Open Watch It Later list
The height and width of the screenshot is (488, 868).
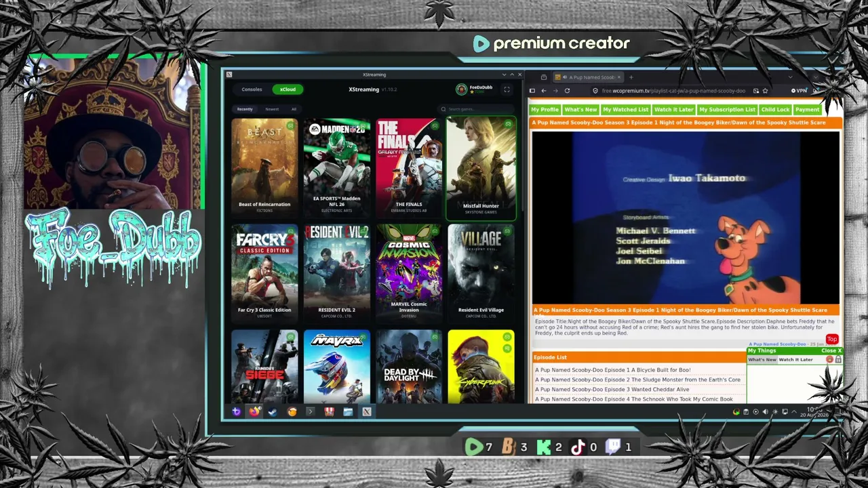(674, 110)
